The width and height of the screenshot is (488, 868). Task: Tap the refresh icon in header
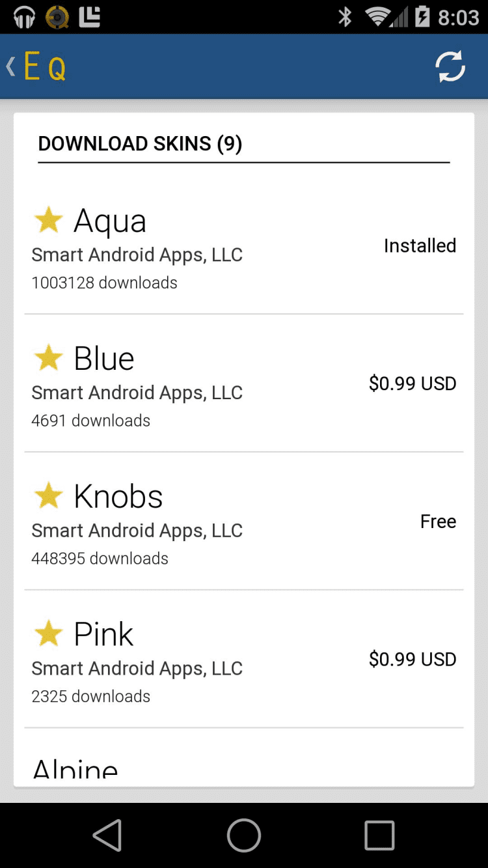[x=450, y=66]
